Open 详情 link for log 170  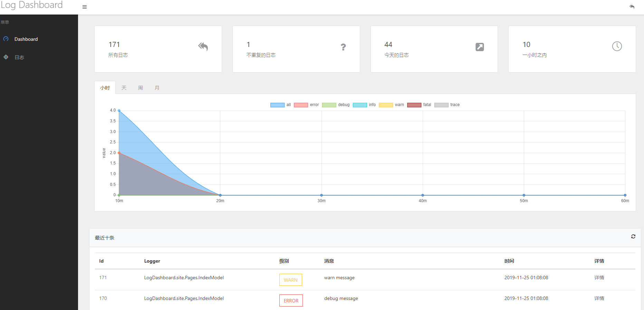click(599, 298)
